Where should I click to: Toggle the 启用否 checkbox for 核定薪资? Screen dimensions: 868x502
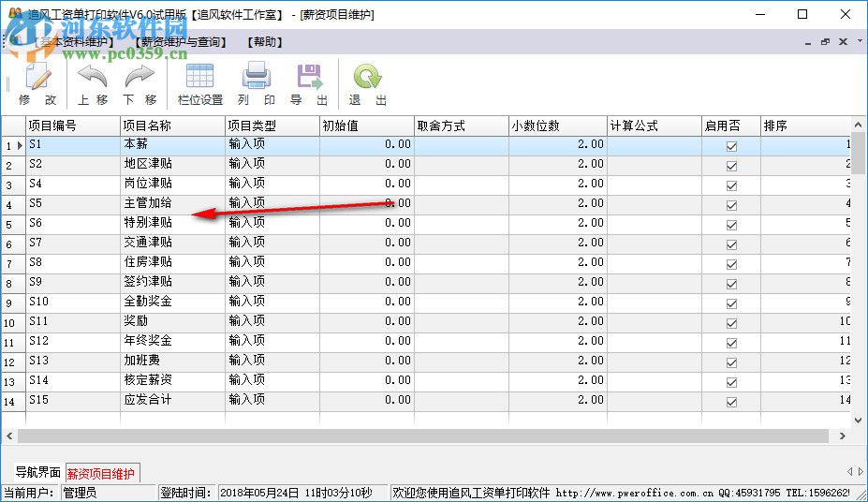coord(731,382)
